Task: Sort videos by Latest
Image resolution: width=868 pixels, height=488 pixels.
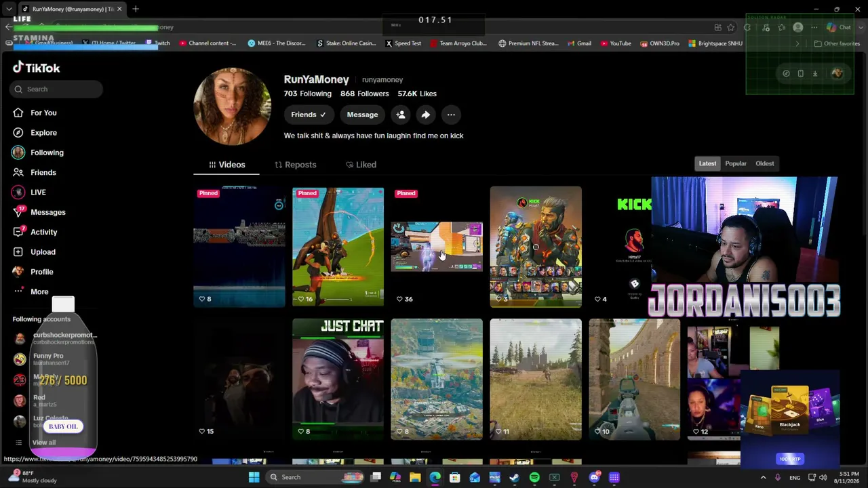Action: click(707, 163)
